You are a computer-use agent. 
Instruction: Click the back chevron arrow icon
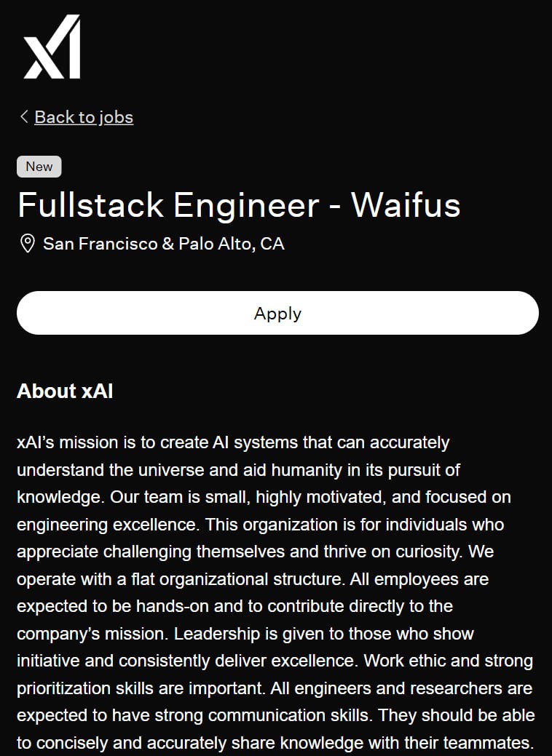[x=24, y=116]
